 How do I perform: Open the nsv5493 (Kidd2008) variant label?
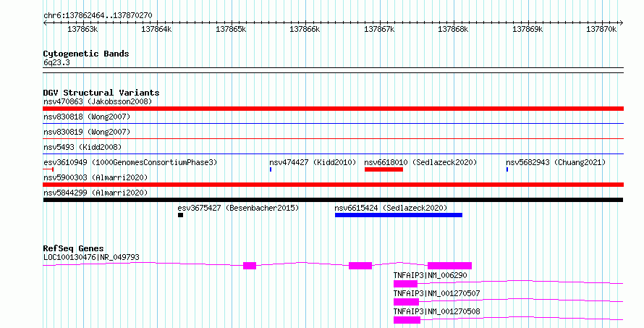click(82, 147)
